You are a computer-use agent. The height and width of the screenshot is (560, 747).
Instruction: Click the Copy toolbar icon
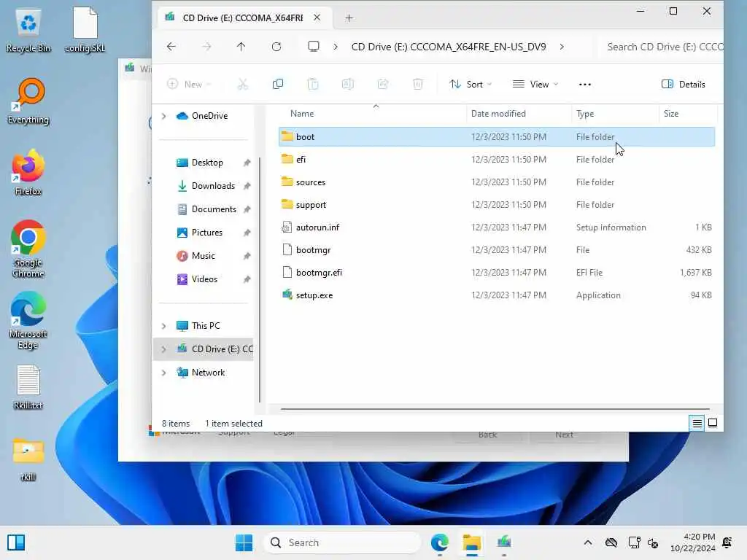278,85
